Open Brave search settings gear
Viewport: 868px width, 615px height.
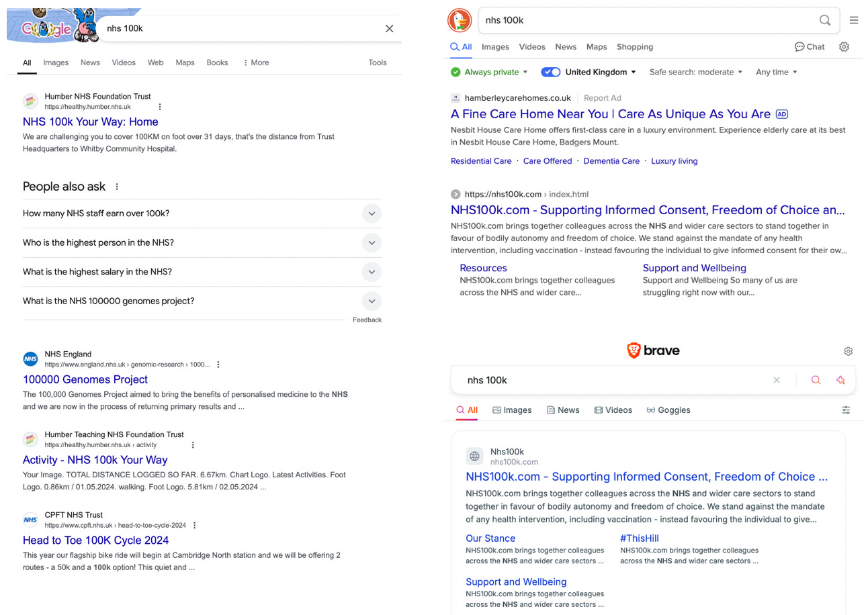[x=849, y=351]
